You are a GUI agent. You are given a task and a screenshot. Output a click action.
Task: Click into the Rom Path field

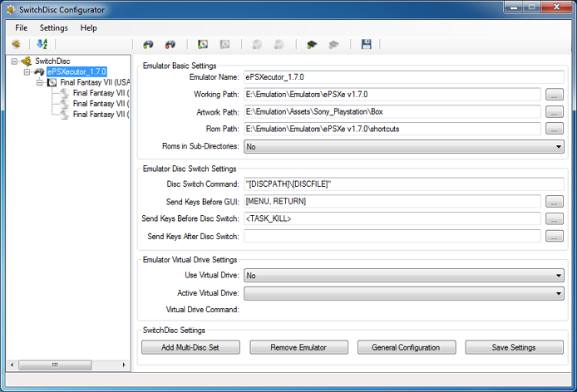pos(392,129)
